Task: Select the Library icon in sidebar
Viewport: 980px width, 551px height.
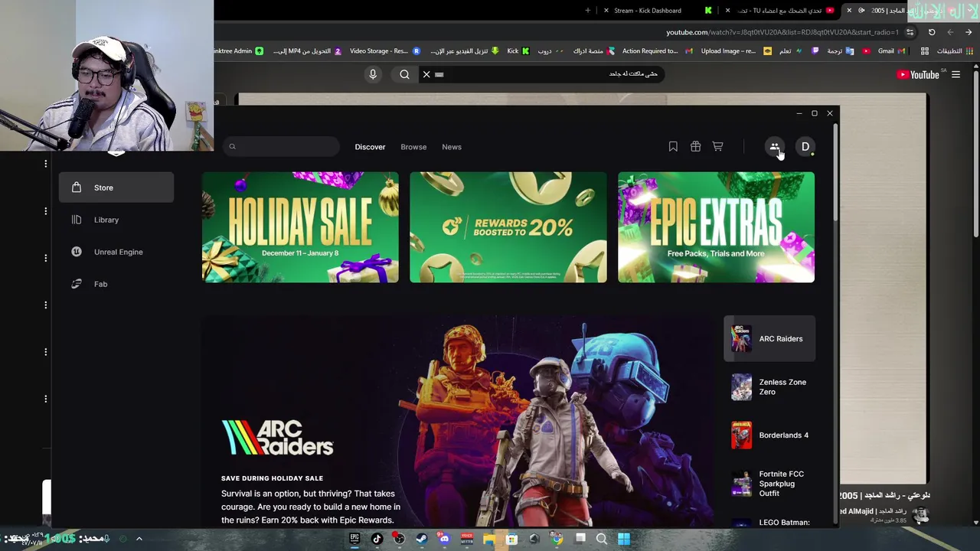Action: (x=77, y=220)
